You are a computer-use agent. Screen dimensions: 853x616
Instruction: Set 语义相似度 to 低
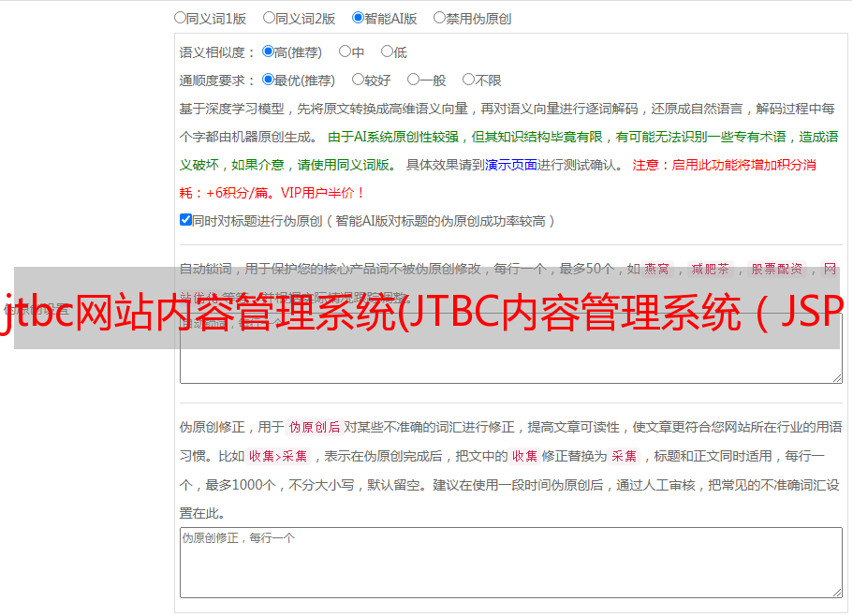coord(387,51)
